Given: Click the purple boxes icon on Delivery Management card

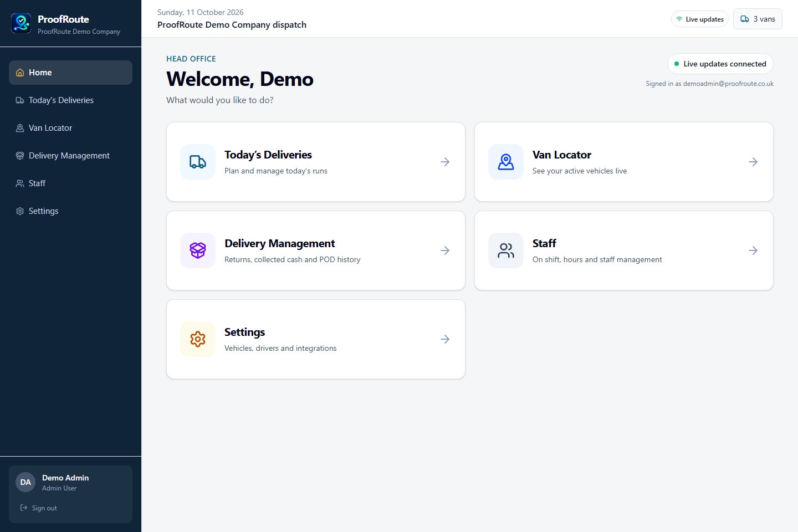Looking at the screenshot, I should coord(198,250).
